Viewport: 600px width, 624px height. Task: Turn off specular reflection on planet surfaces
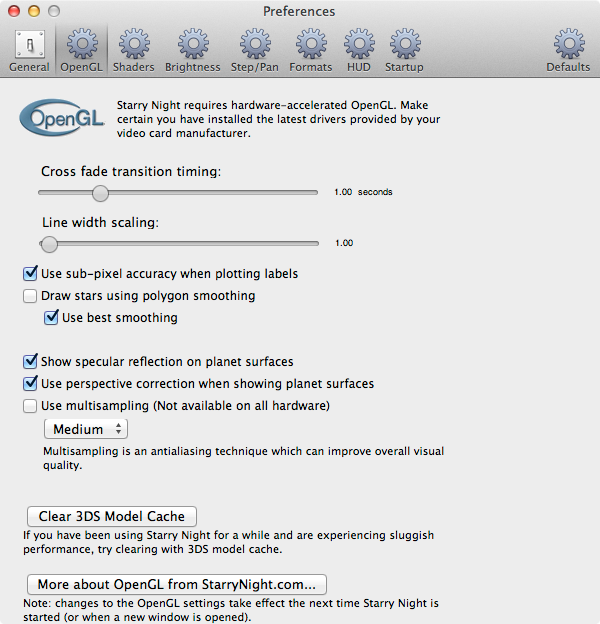30,361
